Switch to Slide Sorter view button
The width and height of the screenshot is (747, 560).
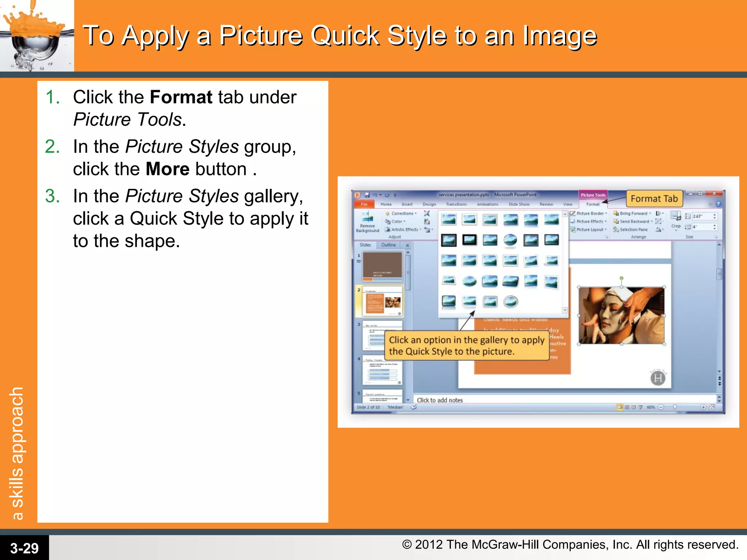pos(627,407)
